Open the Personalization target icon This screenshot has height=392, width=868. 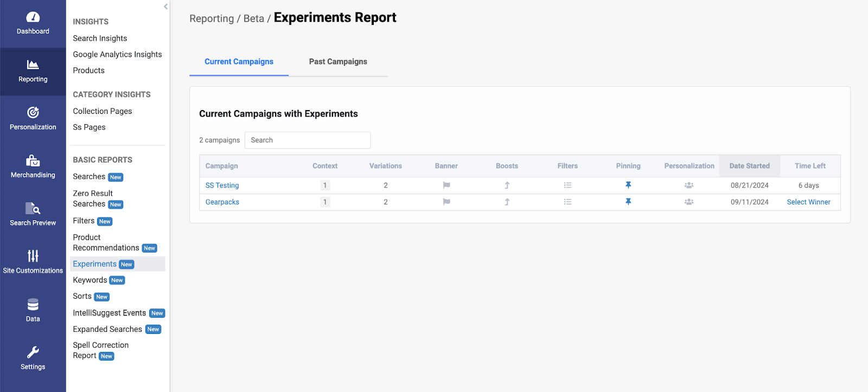coord(33,112)
